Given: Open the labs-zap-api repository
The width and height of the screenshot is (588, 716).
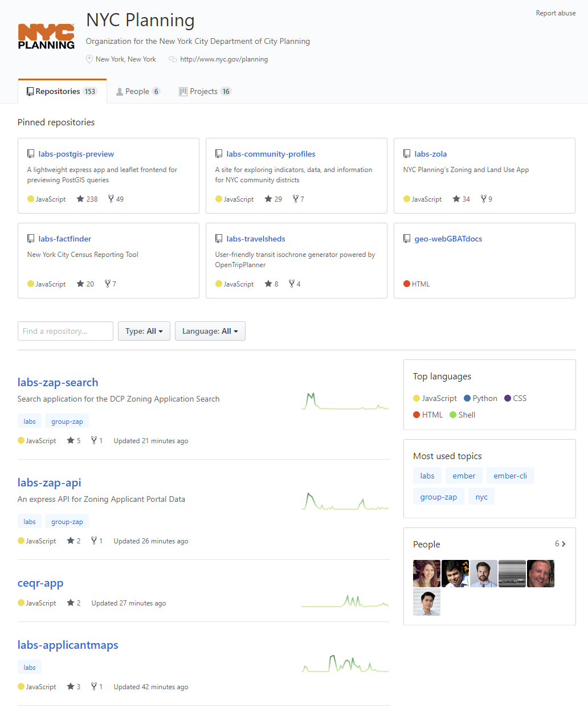Looking at the screenshot, I should tap(50, 482).
